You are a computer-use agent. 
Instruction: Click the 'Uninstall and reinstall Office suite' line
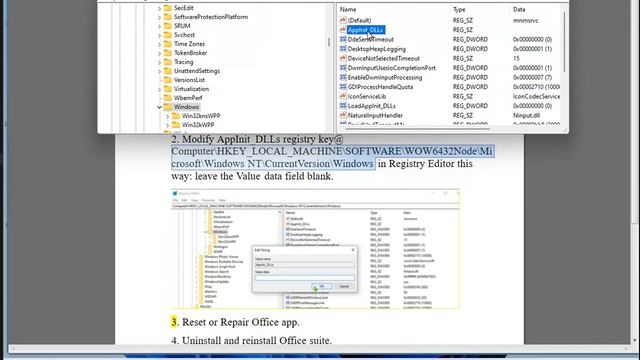(x=251, y=340)
